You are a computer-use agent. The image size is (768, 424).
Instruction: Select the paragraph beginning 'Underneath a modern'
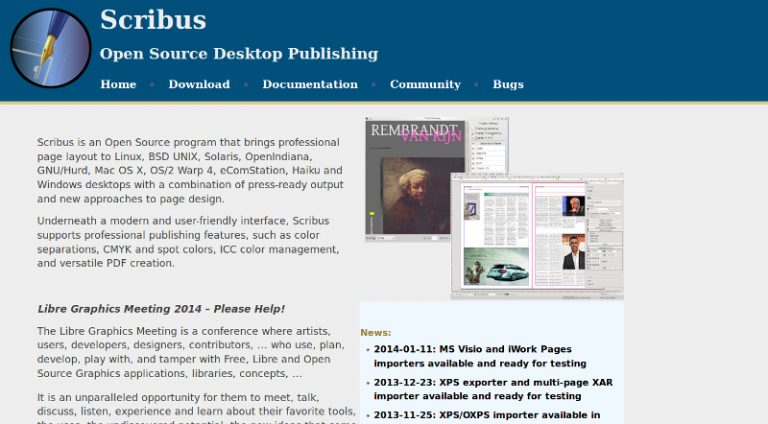point(189,242)
